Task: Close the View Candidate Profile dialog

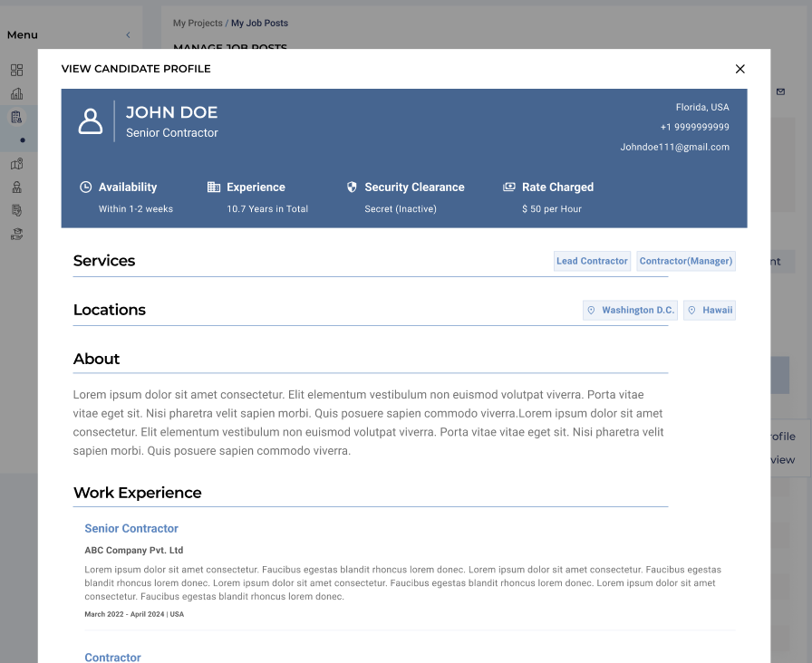Action: 739,69
